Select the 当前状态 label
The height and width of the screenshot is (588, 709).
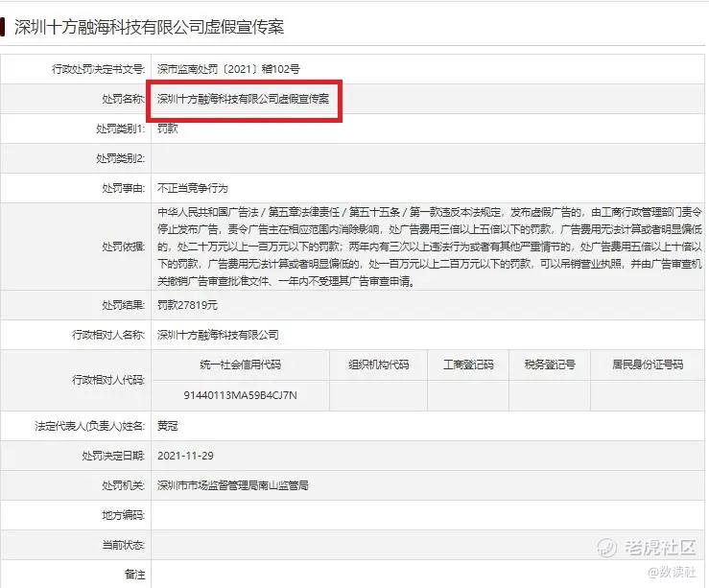point(123,545)
